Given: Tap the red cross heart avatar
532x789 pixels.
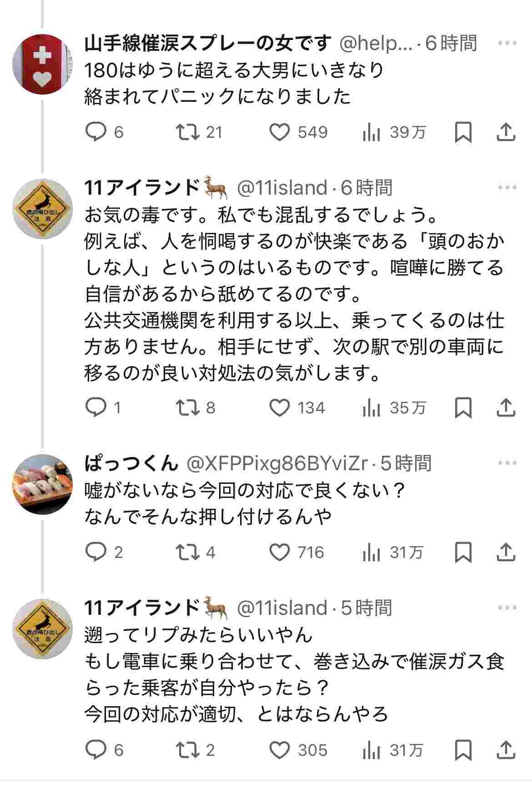Looking at the screenshot, I should click(42, 64).
